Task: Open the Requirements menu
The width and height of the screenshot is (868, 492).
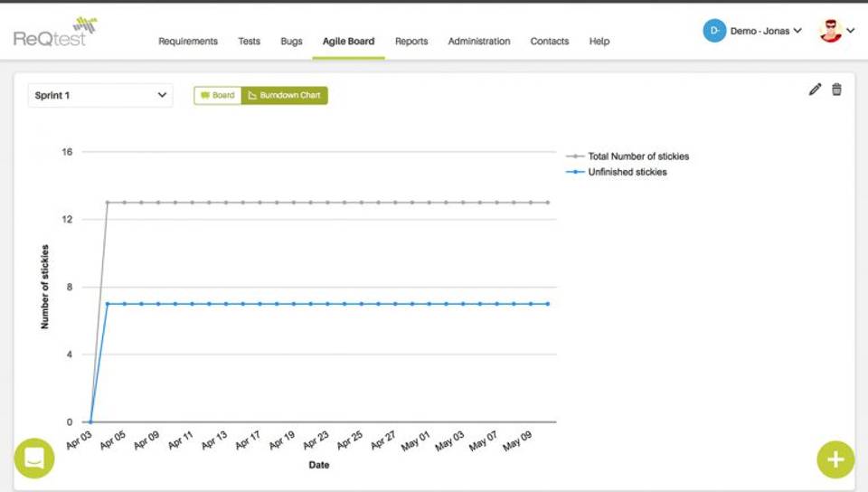Action: point(188,41)
